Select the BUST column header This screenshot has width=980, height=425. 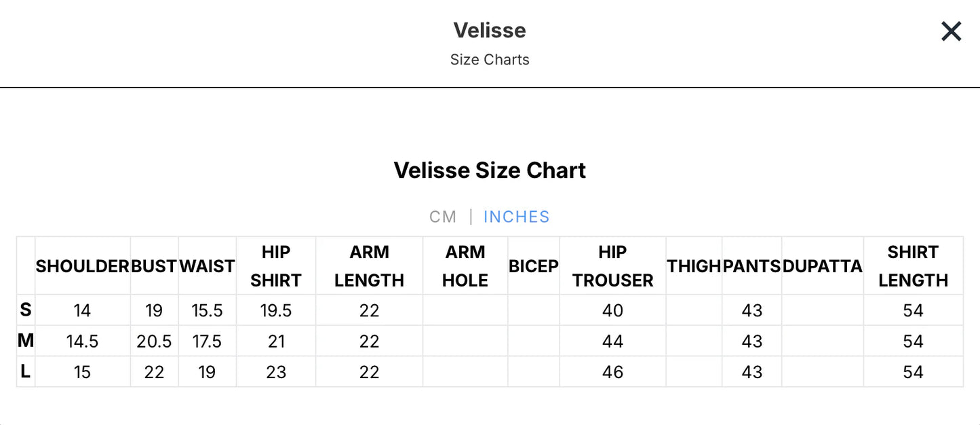154,266
